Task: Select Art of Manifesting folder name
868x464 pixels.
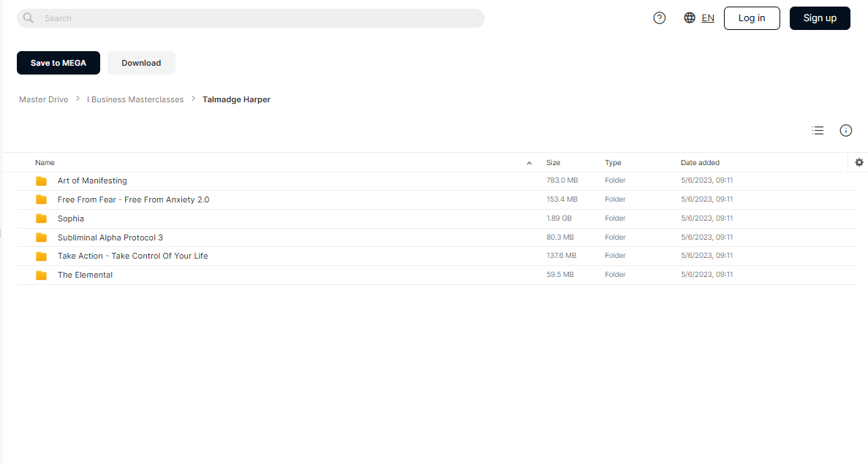Action: [92, 180]
